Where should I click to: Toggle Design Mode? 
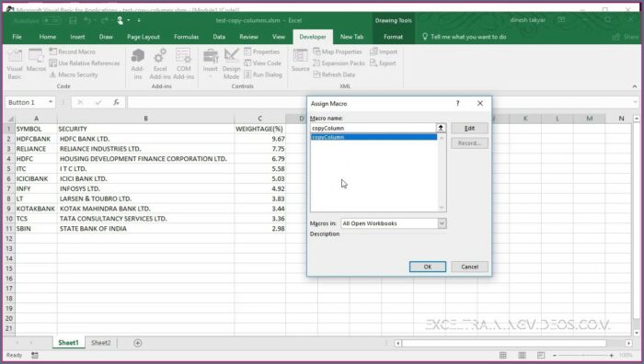click(x=231, y=63)
